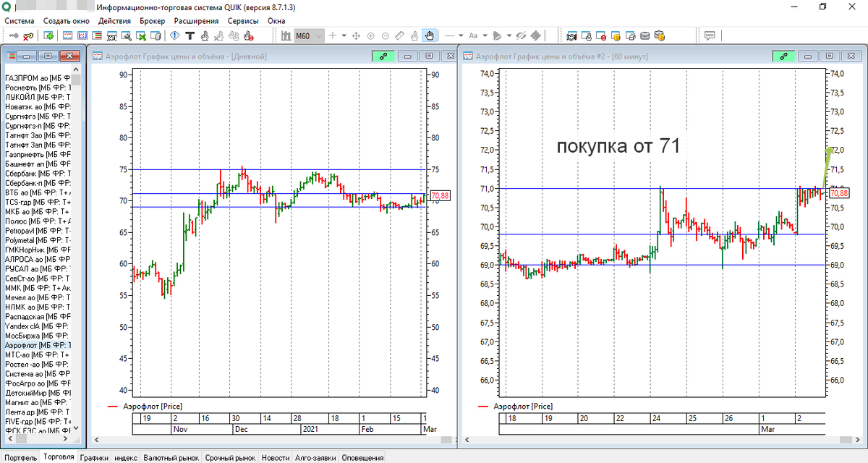Expand the line tool dropdown arrow
The image size is (868, 463).
(461, 35)
